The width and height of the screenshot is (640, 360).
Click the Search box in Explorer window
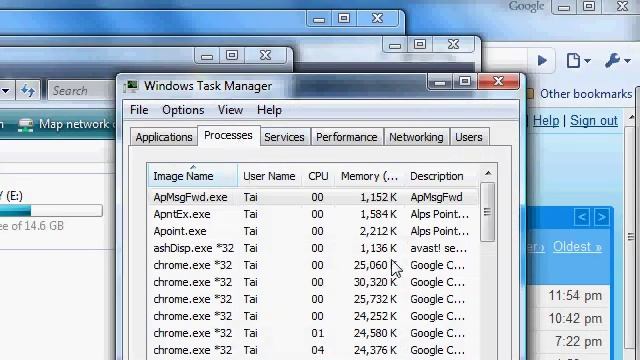82,90
